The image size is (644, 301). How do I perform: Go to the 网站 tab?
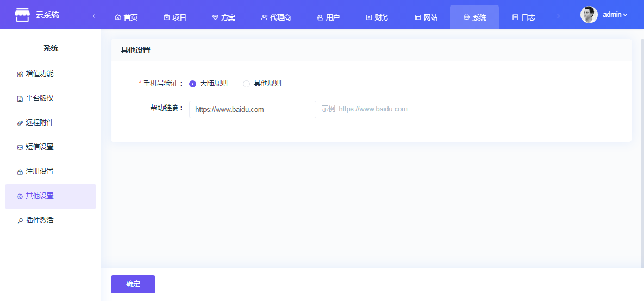[426, 17]
